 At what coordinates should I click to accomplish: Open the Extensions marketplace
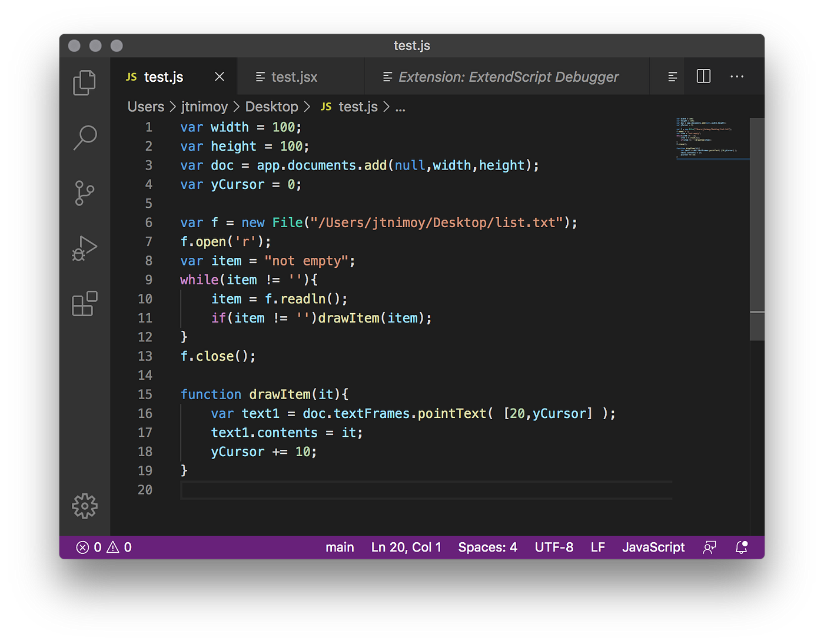[x=84, y=304]
